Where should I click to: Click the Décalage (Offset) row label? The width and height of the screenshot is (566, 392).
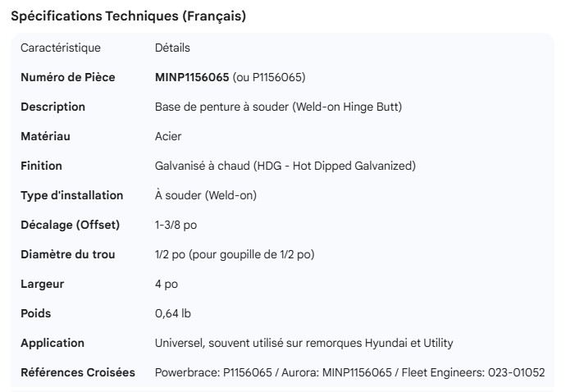click(x=70, y=225)
